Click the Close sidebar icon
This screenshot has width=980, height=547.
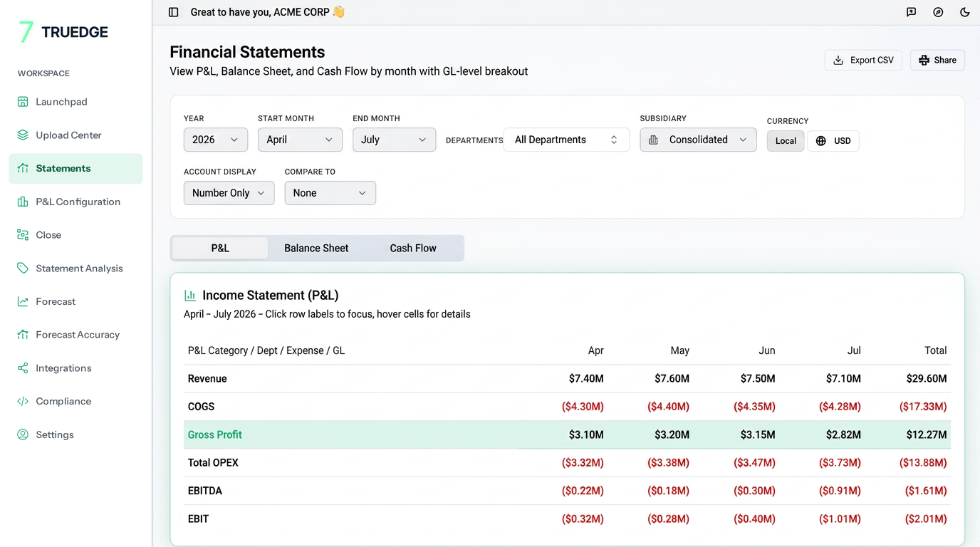tap(23, 234)
